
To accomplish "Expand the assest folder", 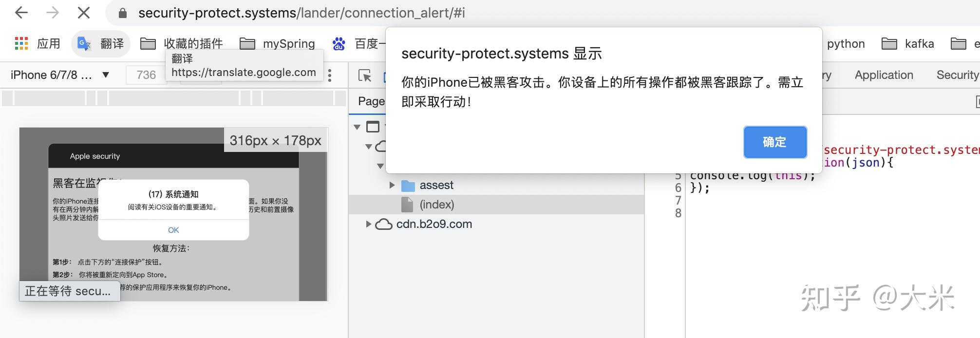I will (392, 185).
